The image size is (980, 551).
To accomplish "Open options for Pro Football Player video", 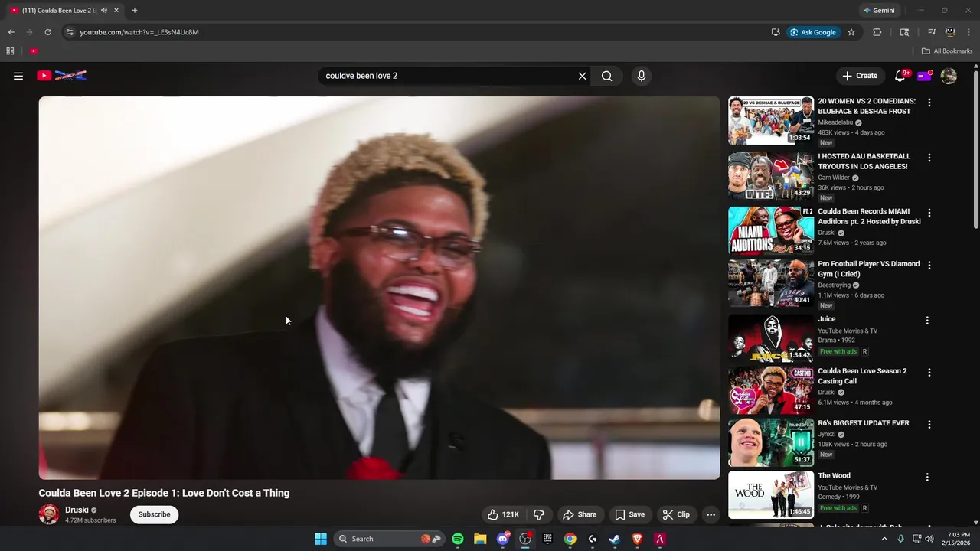I will point(929,265).
